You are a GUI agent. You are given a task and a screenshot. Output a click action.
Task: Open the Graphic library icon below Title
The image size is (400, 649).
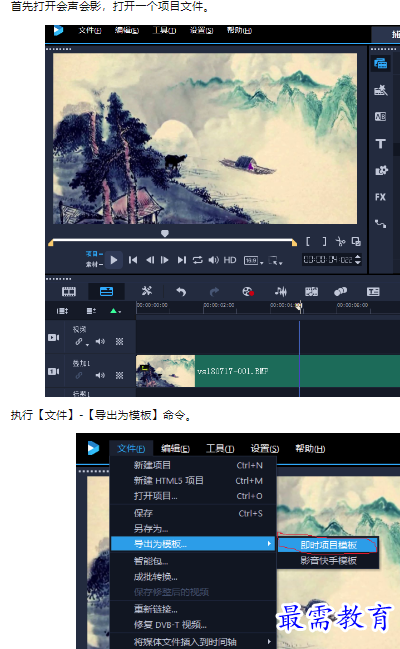tap(381, 170)
